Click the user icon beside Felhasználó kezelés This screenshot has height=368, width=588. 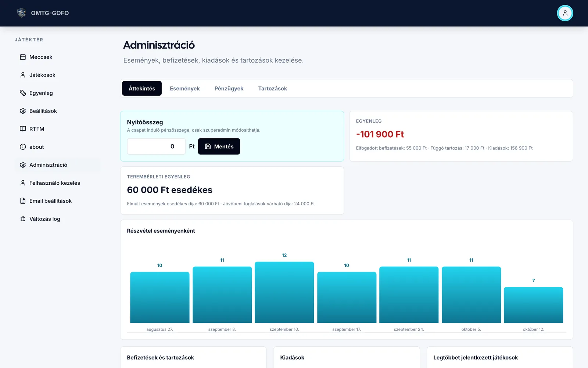pos(23,183)
